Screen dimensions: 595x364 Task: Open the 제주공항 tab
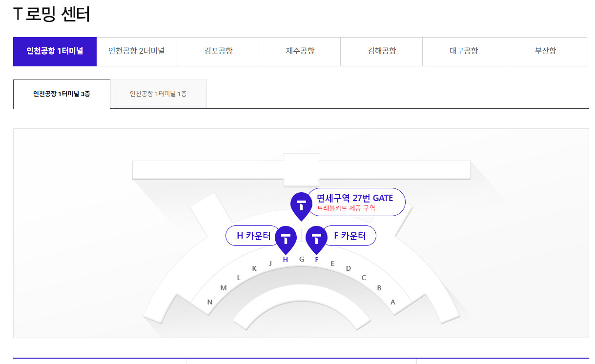[300, 51]
